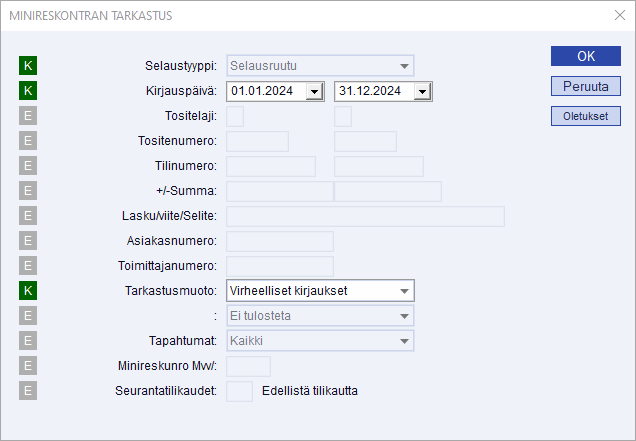Image resolution: width=636 pixels, height=441 pixels.
Task: Expand the Tarkastusmuoto dropdown list
Action: coord(404,291)
